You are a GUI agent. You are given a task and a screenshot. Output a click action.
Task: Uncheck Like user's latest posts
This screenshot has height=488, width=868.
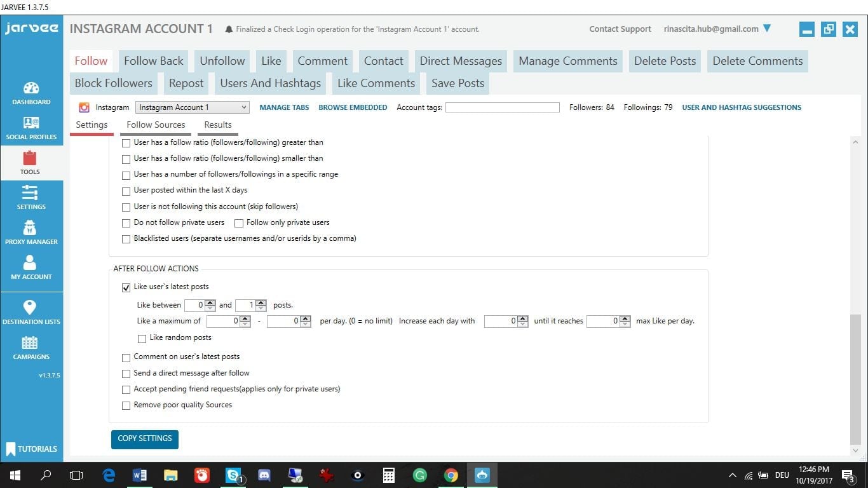[x=126, y=287]
